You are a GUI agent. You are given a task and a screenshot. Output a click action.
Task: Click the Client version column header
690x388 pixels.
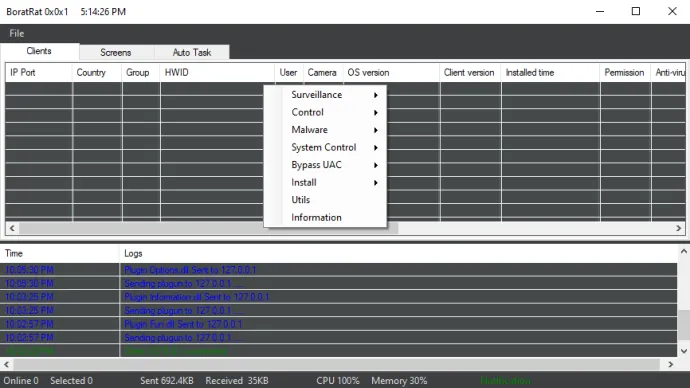pyautogui.click(x=470, y=73)
